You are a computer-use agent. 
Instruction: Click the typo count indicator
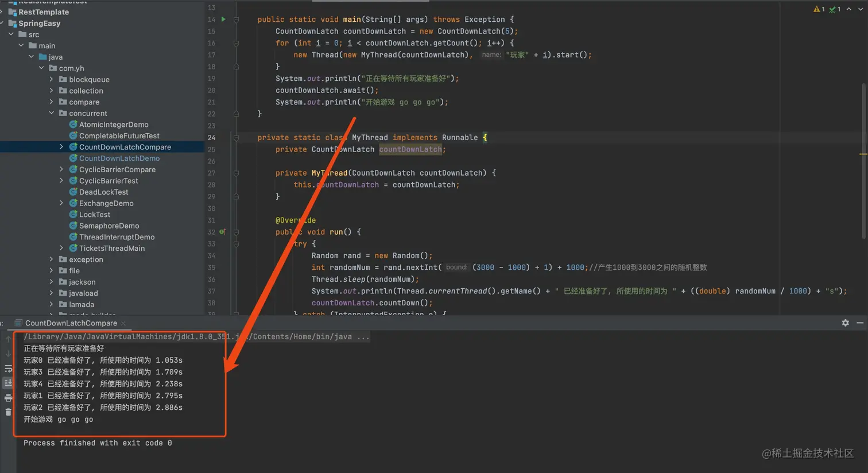835,9
